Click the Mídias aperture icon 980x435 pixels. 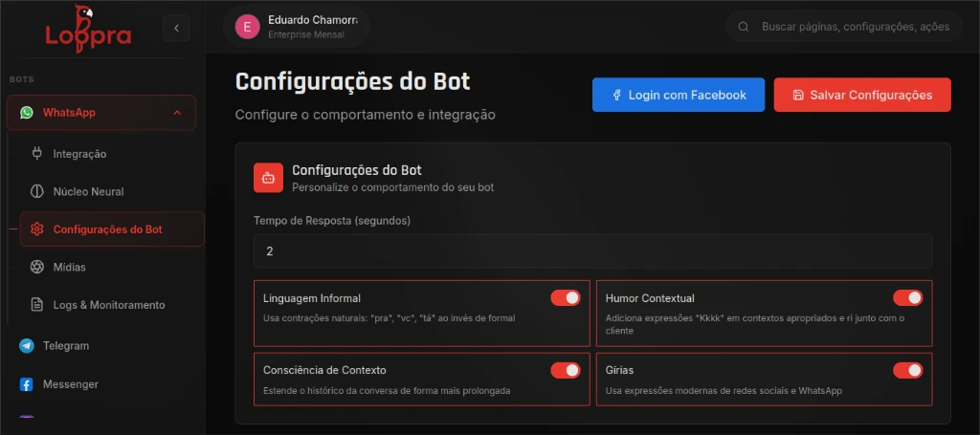click(37, 267)
